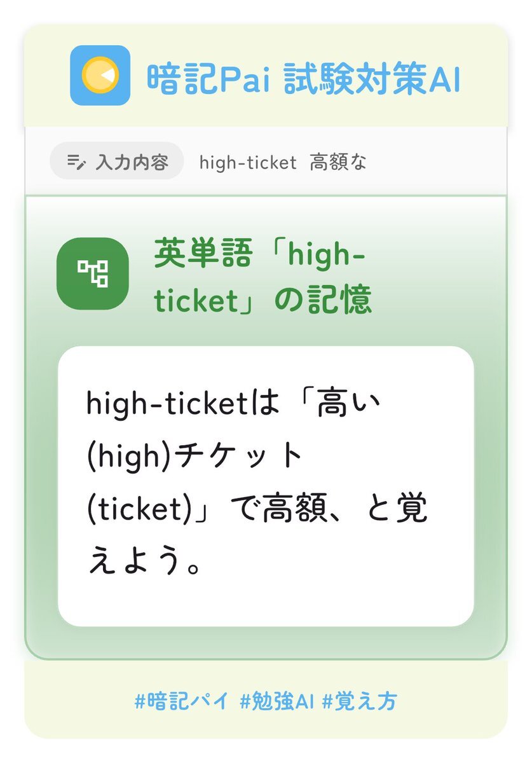Click the white mnemonic explanation card
Screen dimensions: 532x763
click(x=266, y=486)
